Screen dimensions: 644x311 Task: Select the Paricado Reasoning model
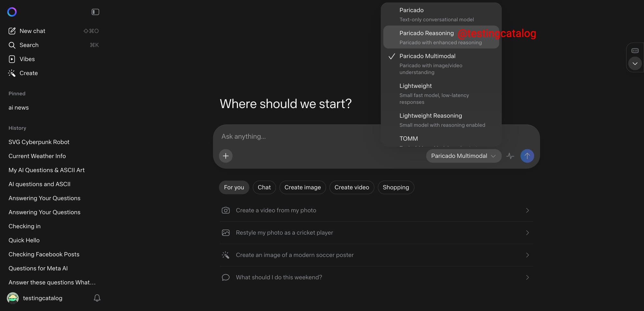[x=441, y=37]
